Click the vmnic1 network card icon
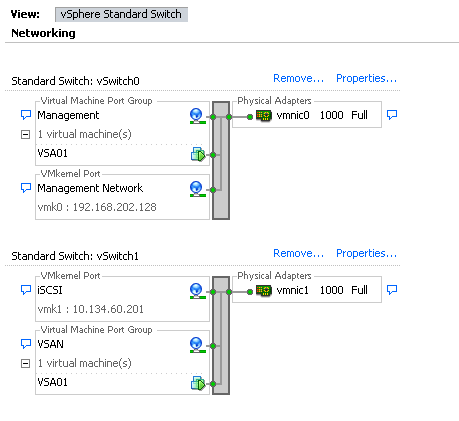The image size is (459, 421). (x=264, y=291)
